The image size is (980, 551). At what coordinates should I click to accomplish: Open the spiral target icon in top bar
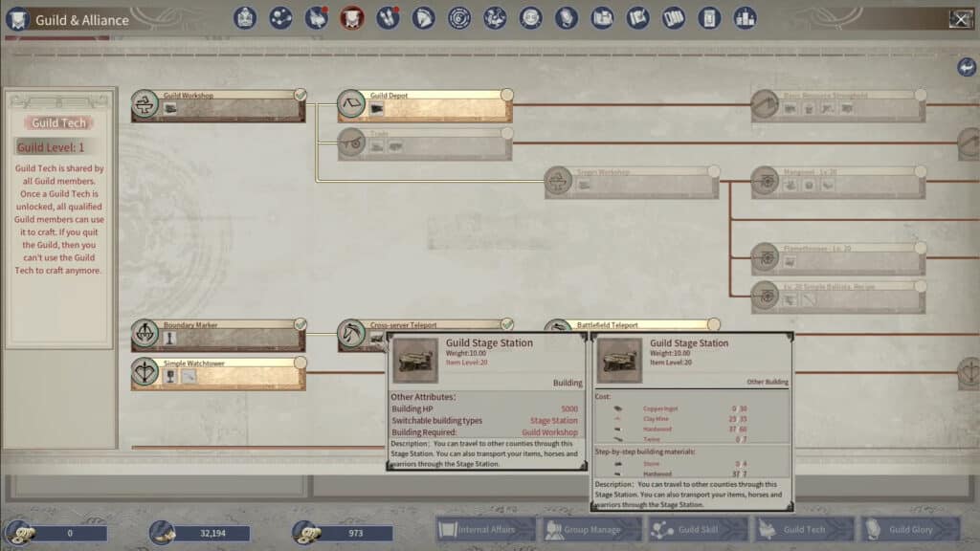point(458,18)
